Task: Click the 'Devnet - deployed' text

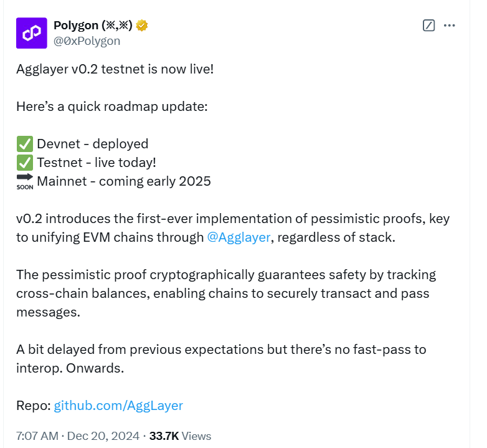Action: 93,144
